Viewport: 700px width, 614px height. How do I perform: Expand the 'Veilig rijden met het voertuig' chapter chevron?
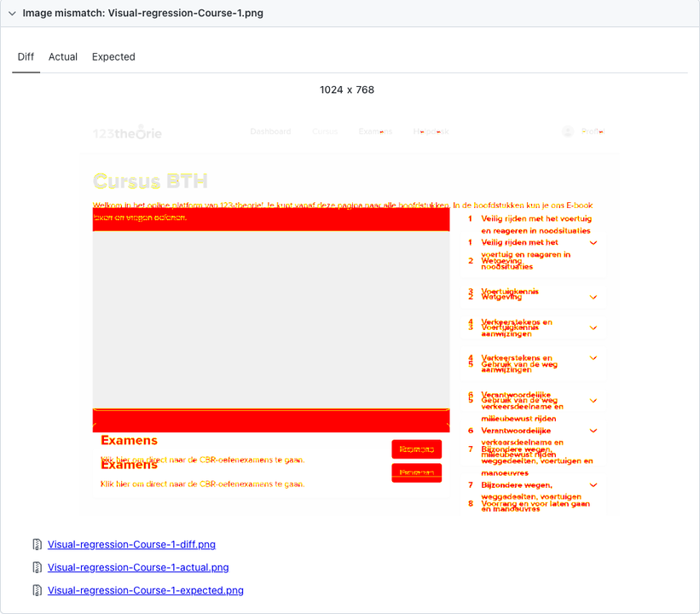coord(594,242)
